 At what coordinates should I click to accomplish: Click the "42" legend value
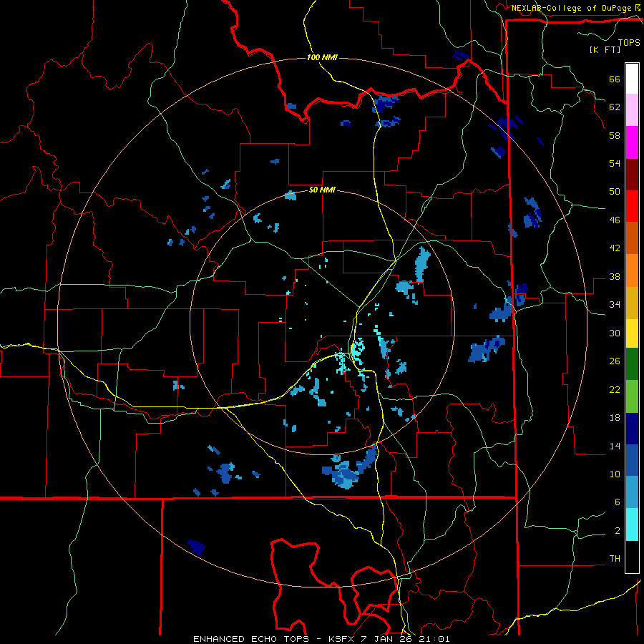coord(615,248)
